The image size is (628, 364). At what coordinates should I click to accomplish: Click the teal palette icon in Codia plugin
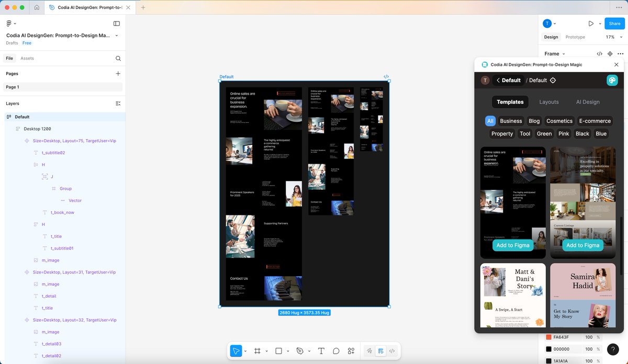612,80
